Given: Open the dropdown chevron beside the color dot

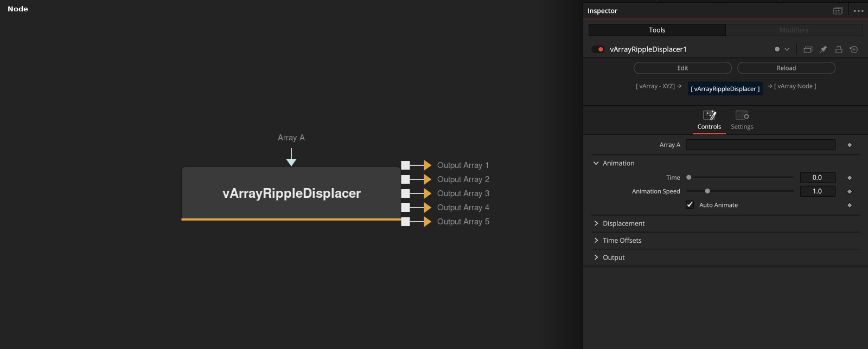Looking at the screenshot, I should coord(787,49).
